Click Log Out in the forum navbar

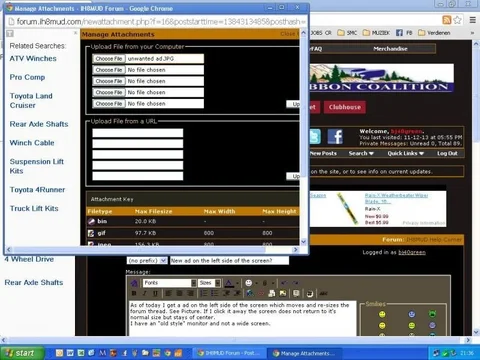click(x=447, y=153)
